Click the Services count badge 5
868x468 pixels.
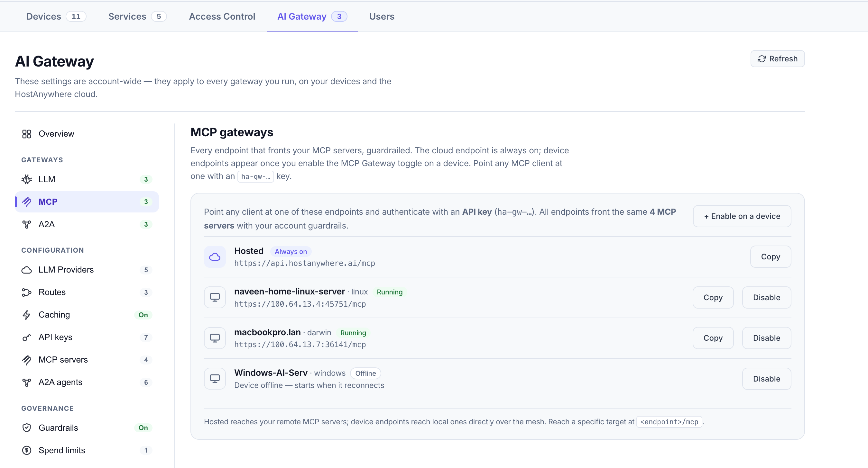point(159,16)
